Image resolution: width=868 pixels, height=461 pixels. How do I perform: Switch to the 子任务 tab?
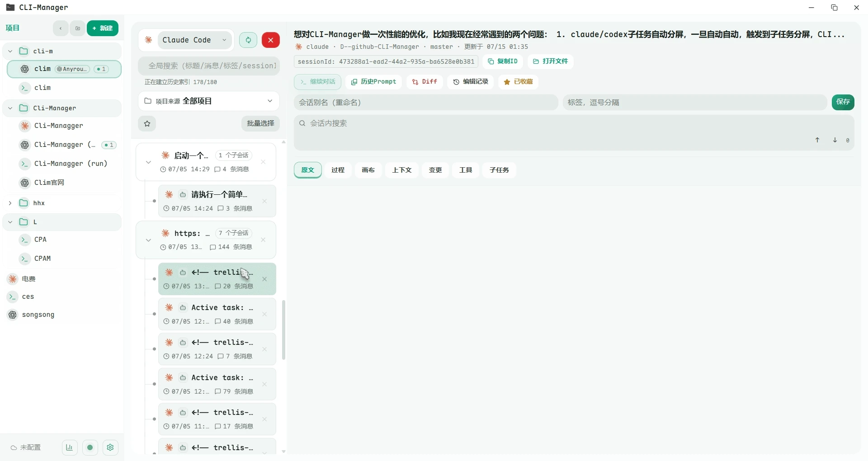pos(499,170)
